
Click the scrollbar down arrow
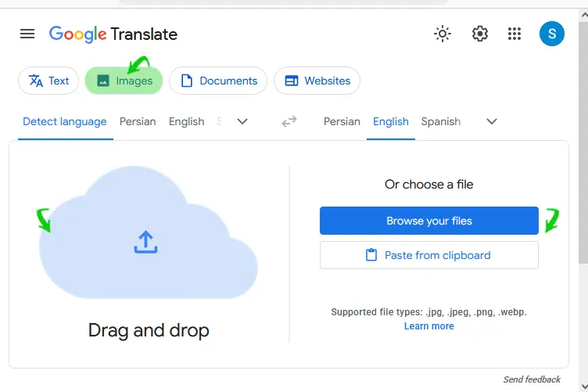[x=584, y=386]
